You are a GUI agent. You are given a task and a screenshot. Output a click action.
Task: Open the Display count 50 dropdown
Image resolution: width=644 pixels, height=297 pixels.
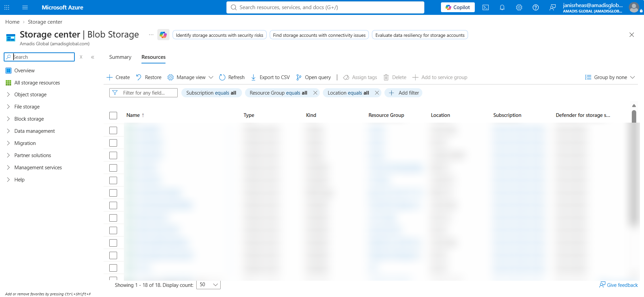(x=208, y=285)
